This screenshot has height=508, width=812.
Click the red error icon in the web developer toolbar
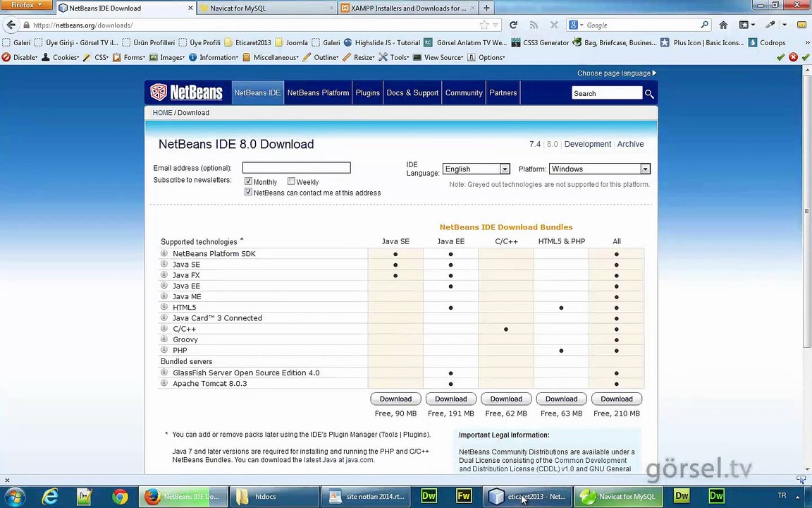click(793, 58)
